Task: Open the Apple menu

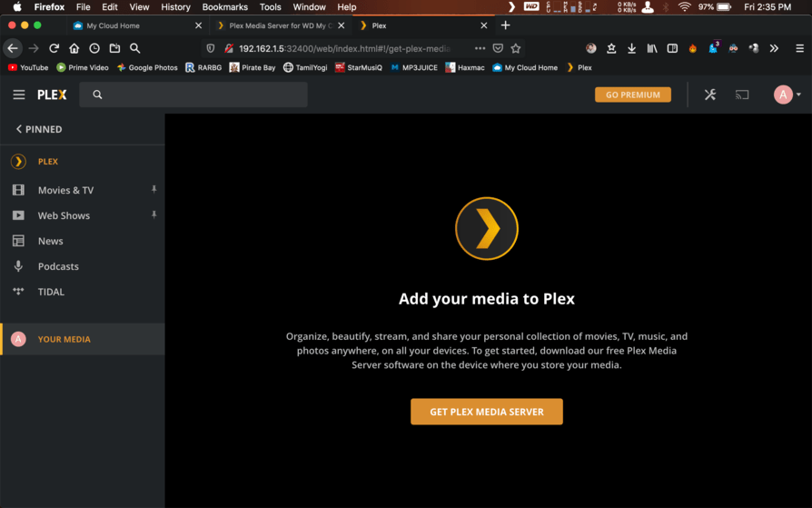Action: coord(17,6)
